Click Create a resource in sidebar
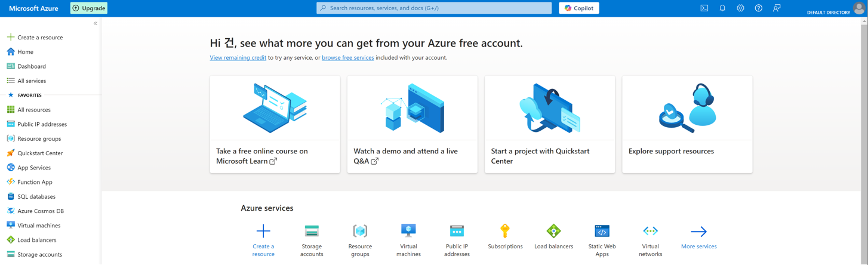 (40, 37)
